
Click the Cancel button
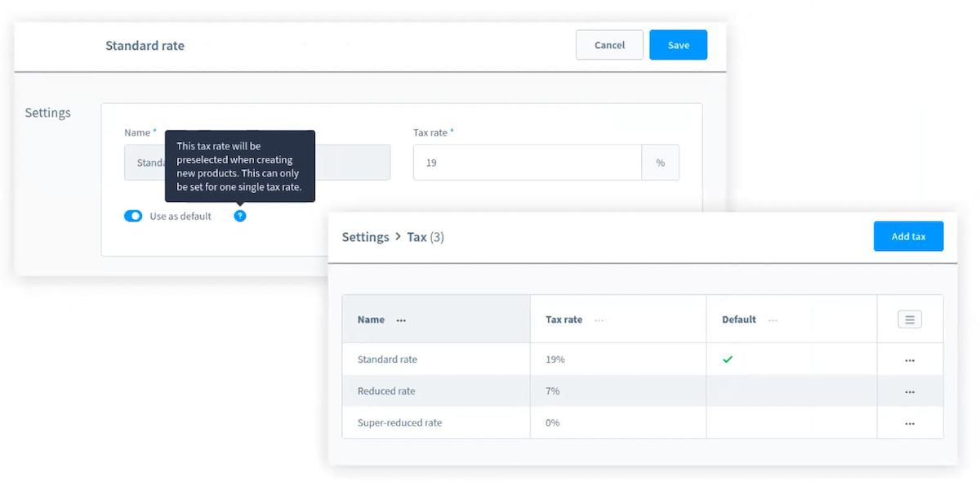609,45
